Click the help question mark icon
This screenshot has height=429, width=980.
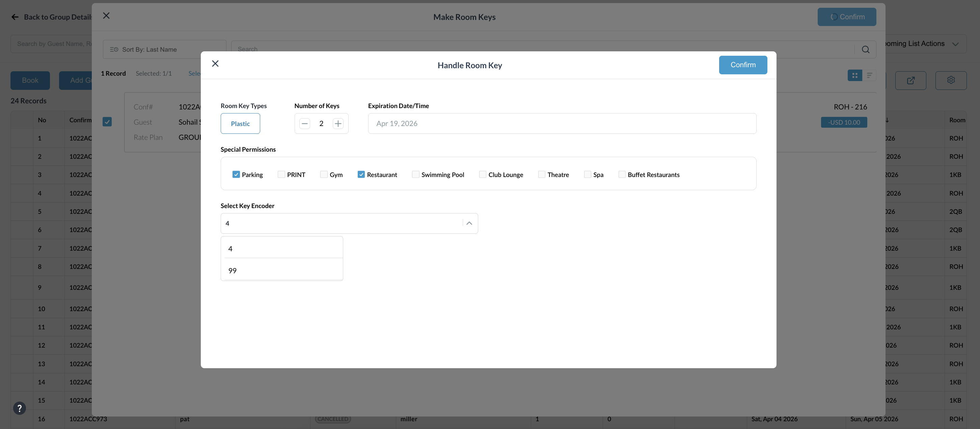click(x=19, y=408)
